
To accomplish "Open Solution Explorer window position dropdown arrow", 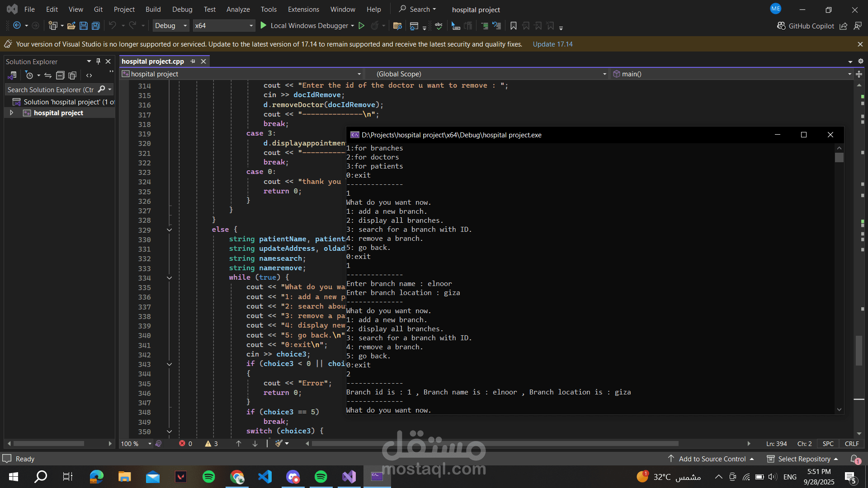I will pos(89,61).
